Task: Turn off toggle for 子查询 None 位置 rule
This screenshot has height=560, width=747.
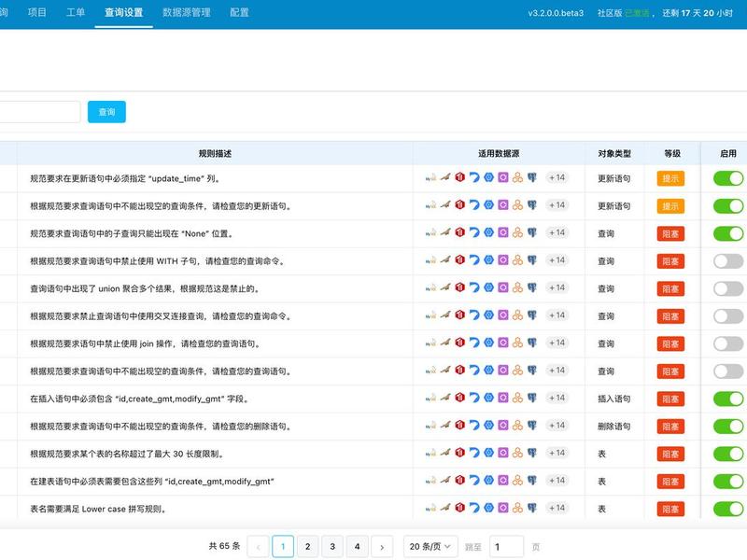Action: tap(728, 233)
